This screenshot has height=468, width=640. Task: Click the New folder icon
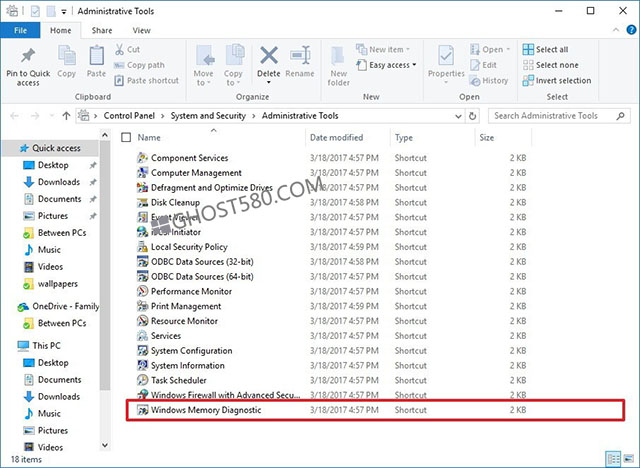[338, 56]
